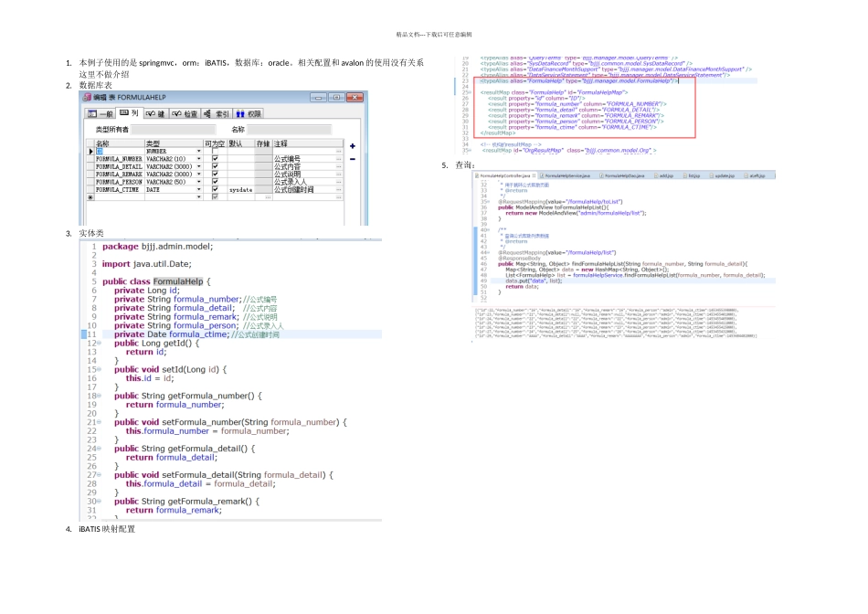The height and width of the screenshot is (614, 868).
Task: Click the minus icon to delete column
Action: pos(352,160)
